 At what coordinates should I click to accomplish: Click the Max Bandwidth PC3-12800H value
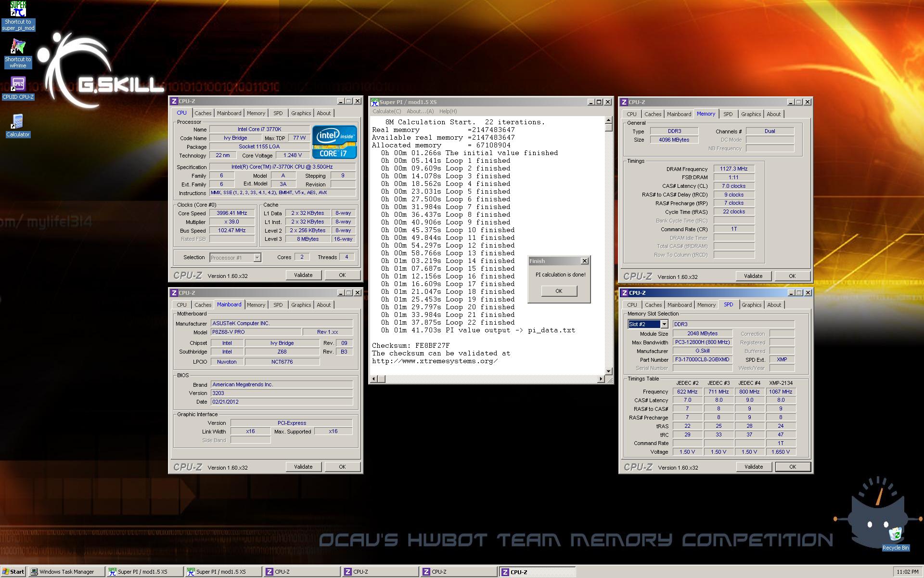(703, 342)
